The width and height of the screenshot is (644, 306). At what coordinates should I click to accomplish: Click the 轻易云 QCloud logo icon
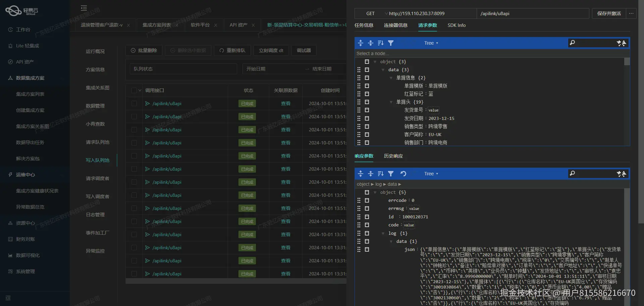pyautogui.click(x=13, y=10)
